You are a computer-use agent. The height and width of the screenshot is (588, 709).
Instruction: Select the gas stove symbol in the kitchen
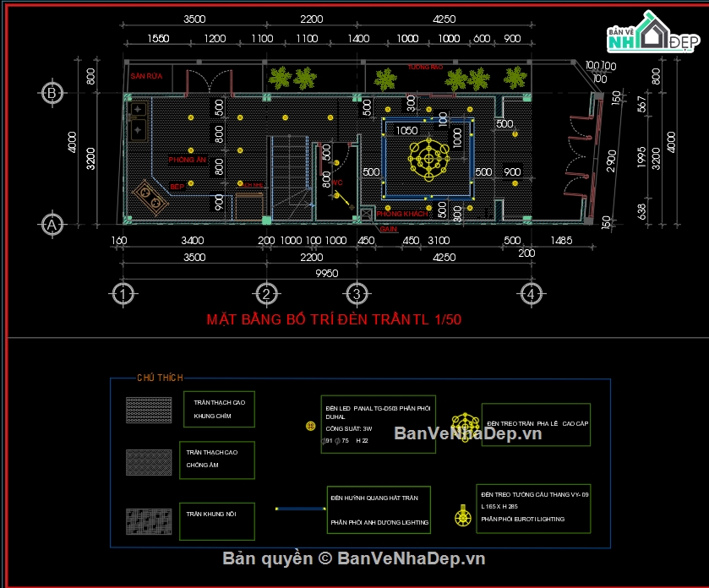tap(151, 199)
